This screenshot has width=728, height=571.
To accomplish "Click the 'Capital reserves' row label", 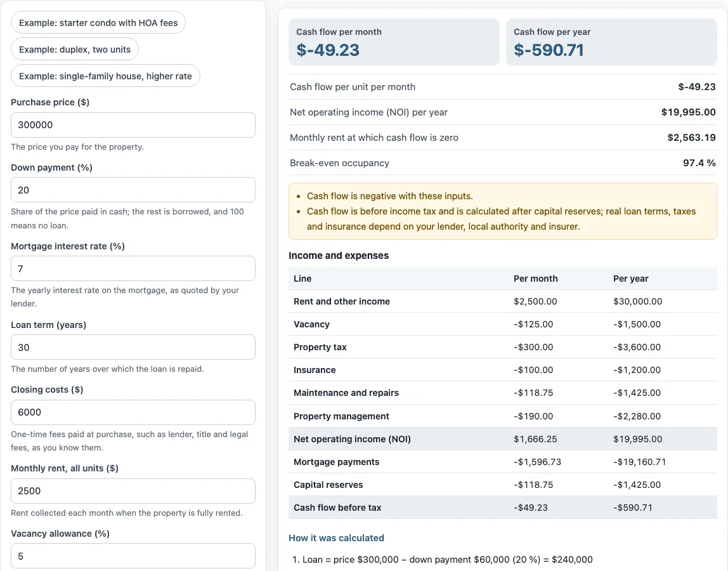I will pyautogui.click(x=328, y=485).
